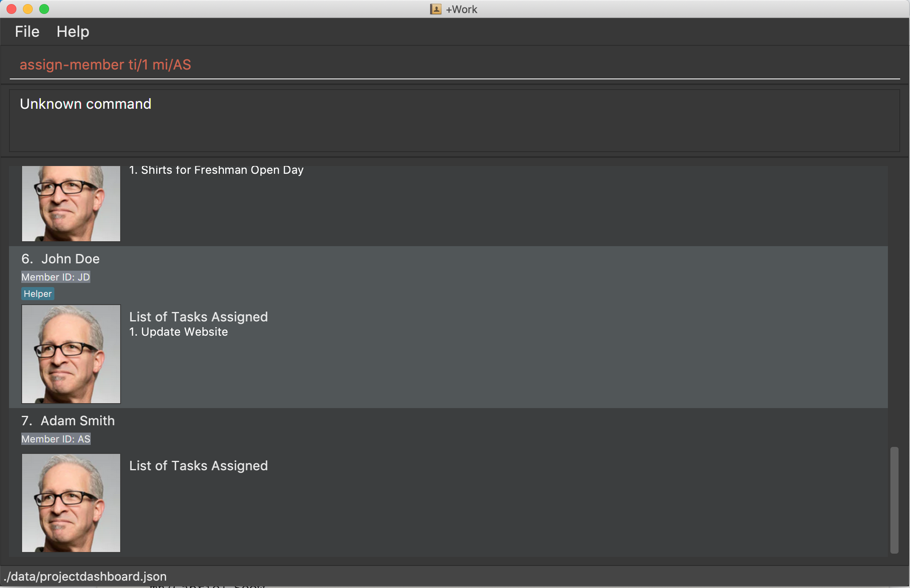Viewport: 910px width, 588px height.
Task: Click the yellow minimize window button
Action: (28, 9)
